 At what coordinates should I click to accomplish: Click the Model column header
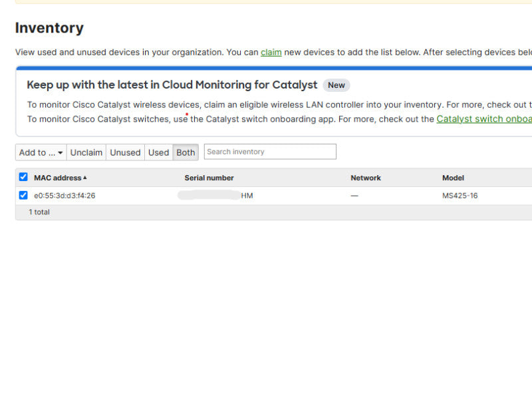point(453,178)
